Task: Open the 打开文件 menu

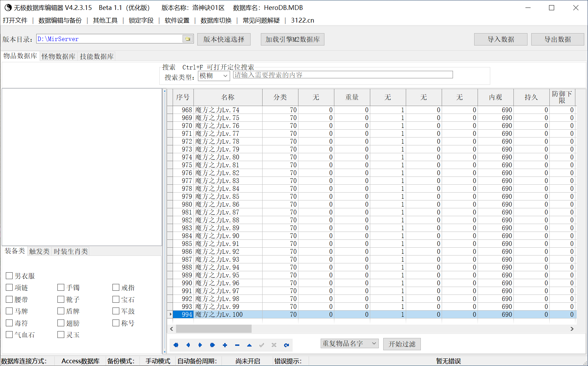Action: coord(15,20)
